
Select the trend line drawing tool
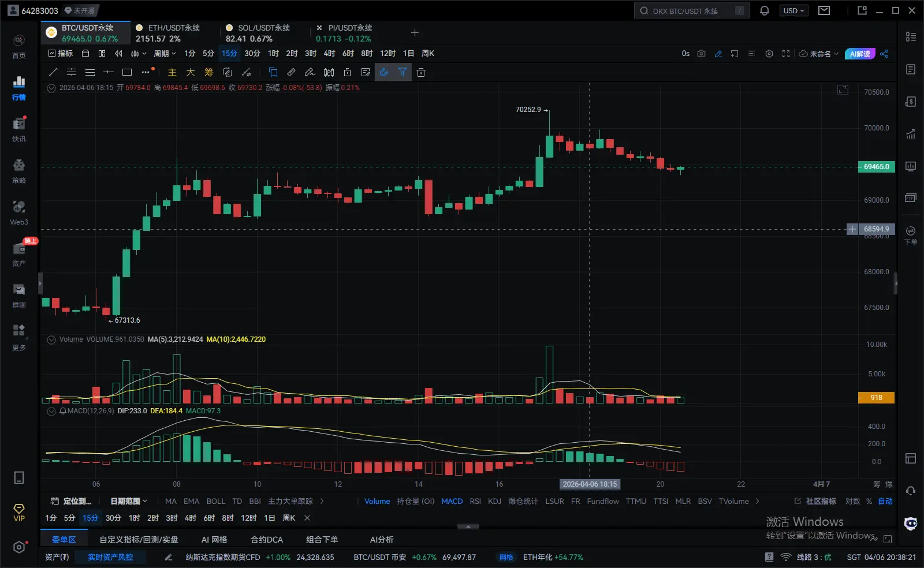pyautogui.click(x=53, y=72)
